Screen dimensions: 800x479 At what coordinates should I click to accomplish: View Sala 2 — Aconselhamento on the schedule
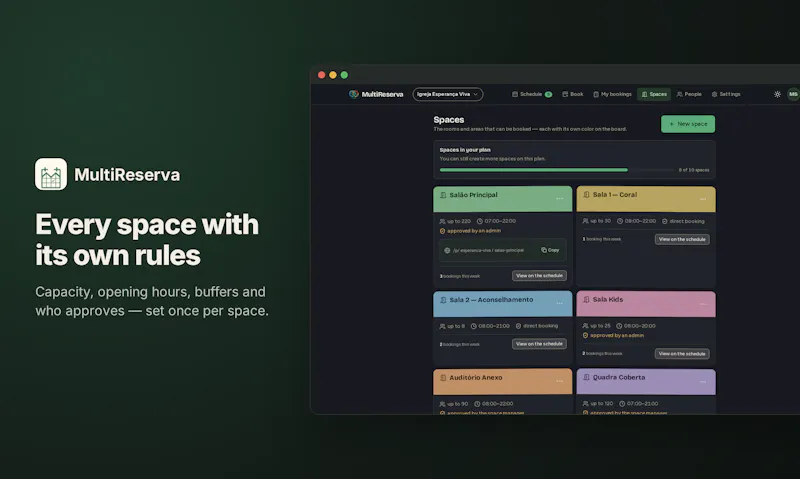tap(539, 344)
